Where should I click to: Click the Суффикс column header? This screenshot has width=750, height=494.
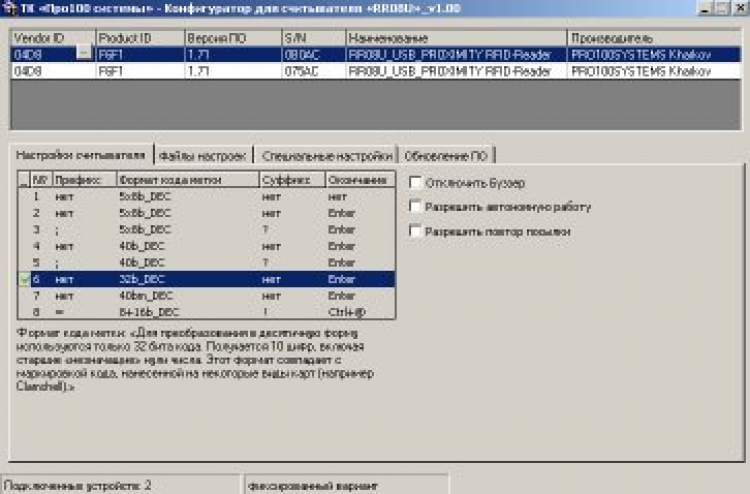292,180
